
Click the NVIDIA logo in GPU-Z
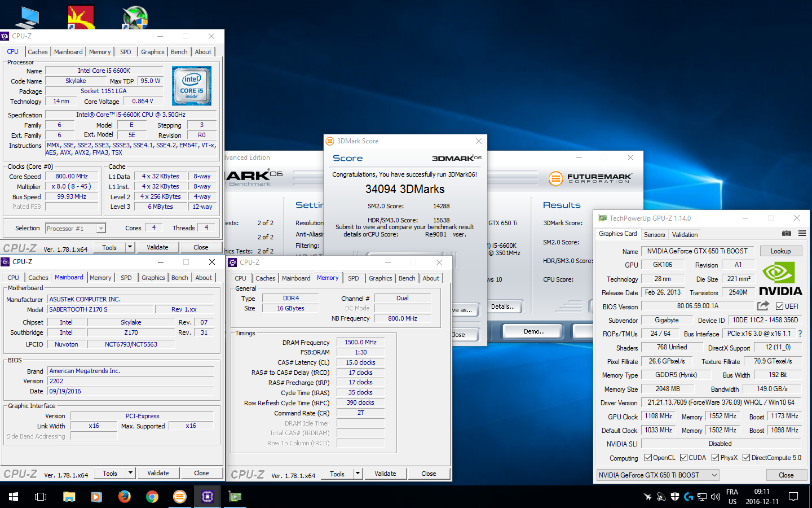780,279
